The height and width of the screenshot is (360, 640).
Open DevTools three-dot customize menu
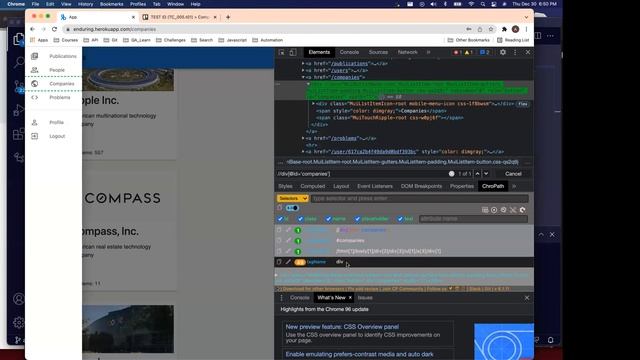515,52
